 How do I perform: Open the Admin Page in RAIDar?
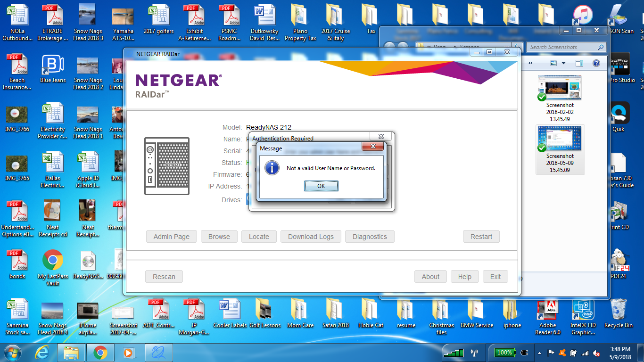coord(172,237)
